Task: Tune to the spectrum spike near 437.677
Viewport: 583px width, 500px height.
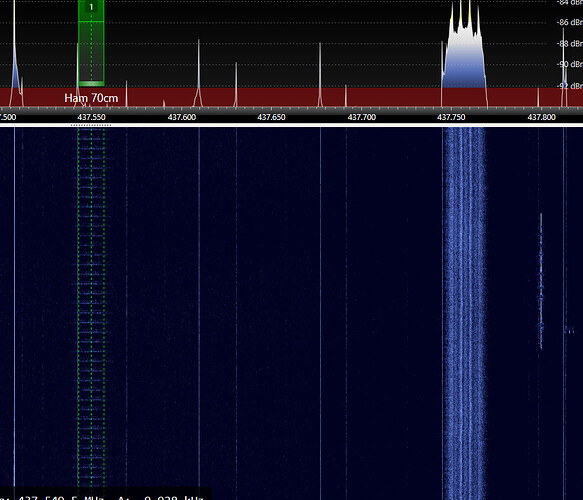Action: point(320,74)
